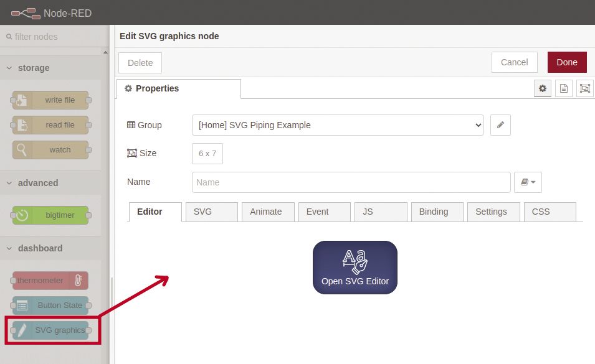Click the Delete button
This screenshot has width=595, height=364.
(140, 63)
